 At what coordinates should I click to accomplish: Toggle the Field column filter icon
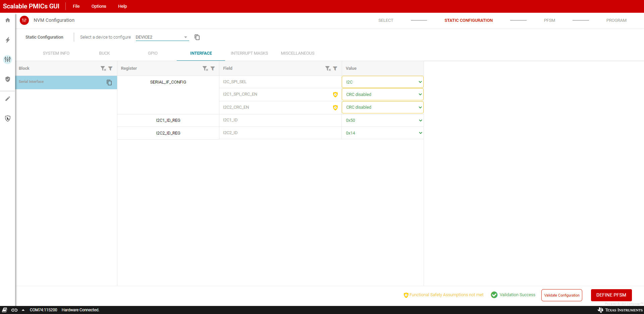click(335, 68)
